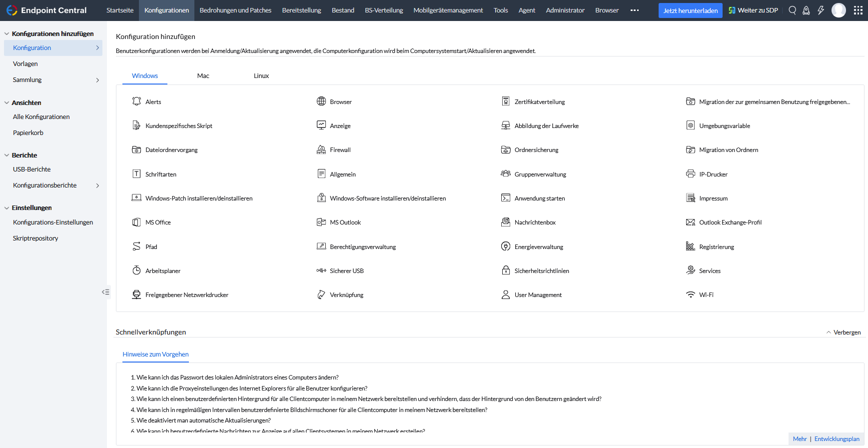Open the apps grid icon
Viewport: 868px width, 448px height.
click(x=858, y=10)
